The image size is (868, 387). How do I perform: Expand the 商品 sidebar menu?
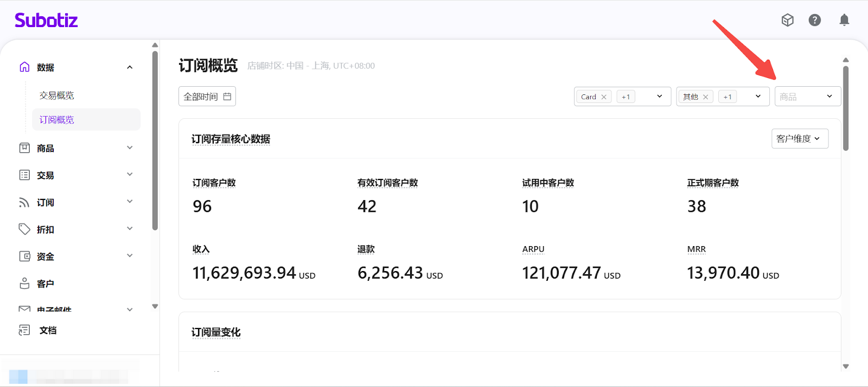pyautogui.click(x=130, y=148)
